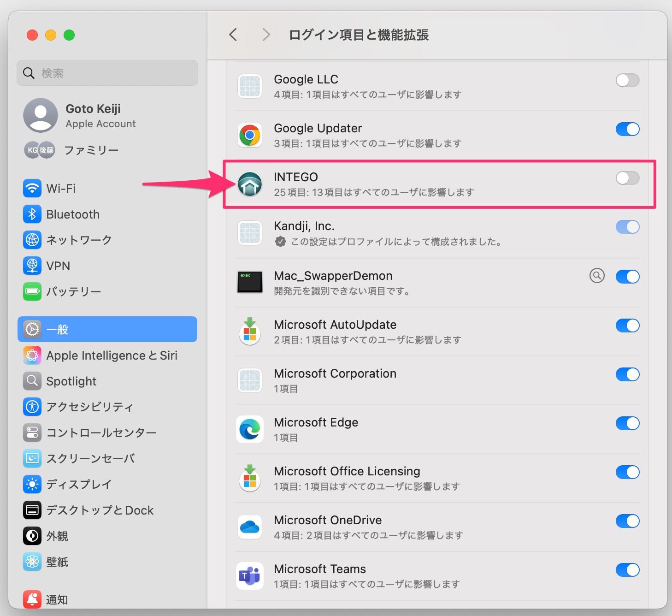
Task: Click the Microsoft Corporation row title
Action: pos(335,373)
